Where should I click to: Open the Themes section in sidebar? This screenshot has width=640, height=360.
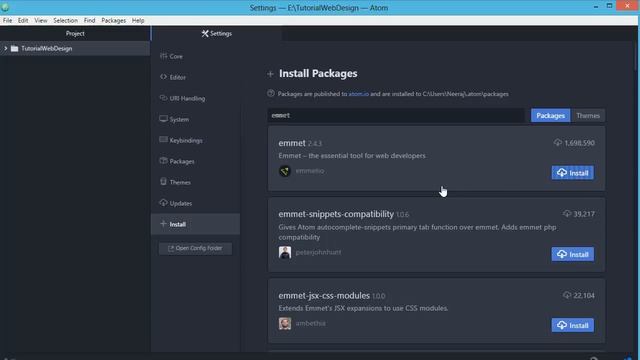tap(176, 182)
